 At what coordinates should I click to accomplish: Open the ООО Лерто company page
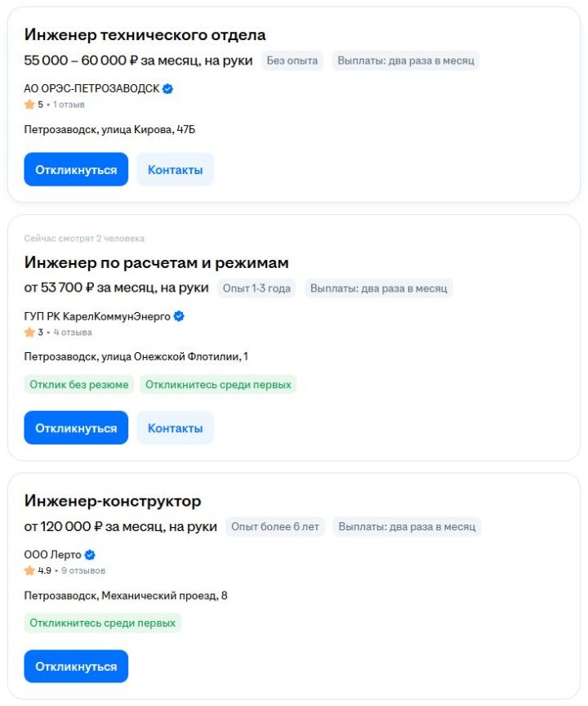tap(52, 555)
